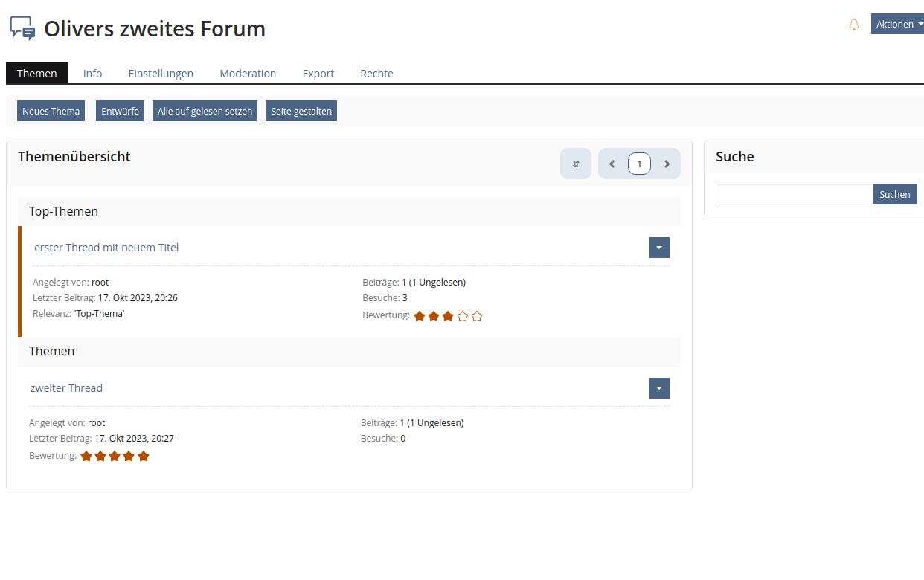Select page number 1 in pagination

(x=639, y=164)
